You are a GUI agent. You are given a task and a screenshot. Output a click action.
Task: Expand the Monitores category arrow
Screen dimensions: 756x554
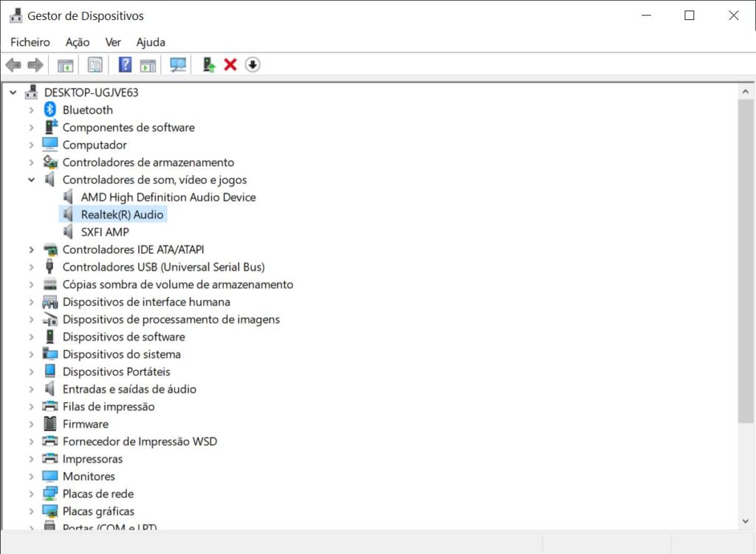click(x=31, y=477)
